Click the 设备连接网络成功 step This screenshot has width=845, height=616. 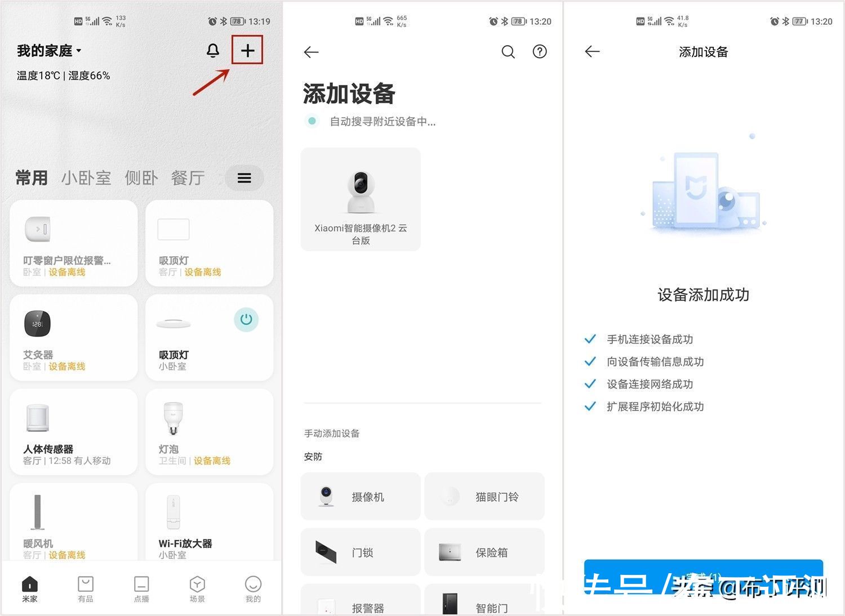click(x=650, y=385)
